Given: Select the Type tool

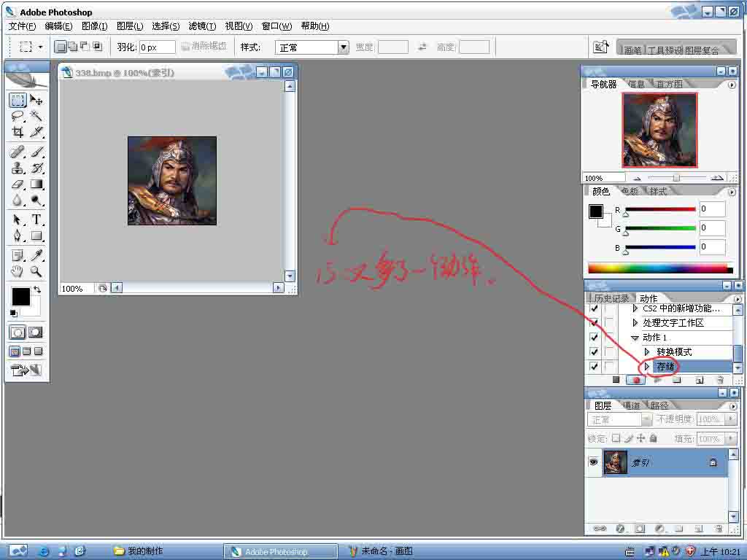Looking at the screenshot, I should point(36,219).
